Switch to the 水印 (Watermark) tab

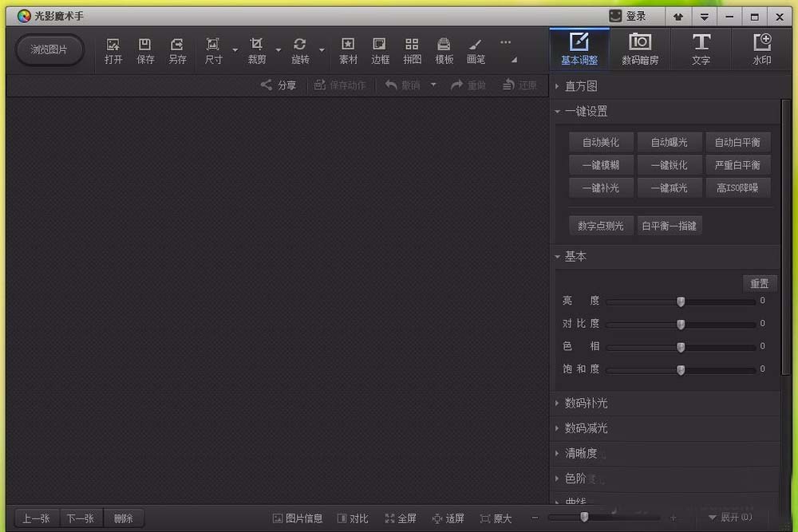(762, 49)
